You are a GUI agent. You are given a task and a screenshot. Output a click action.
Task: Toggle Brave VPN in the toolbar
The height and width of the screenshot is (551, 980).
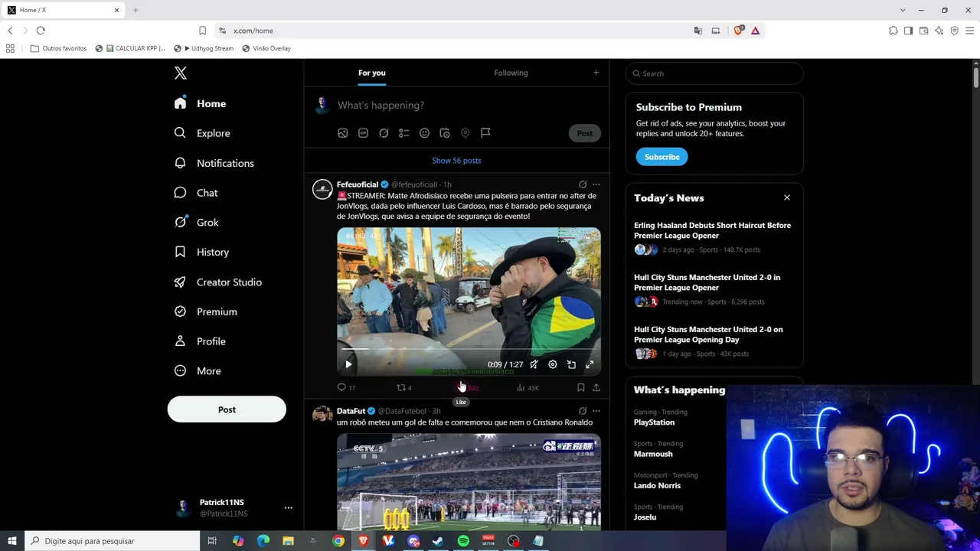pyautogui.click(x=955, y=31)
